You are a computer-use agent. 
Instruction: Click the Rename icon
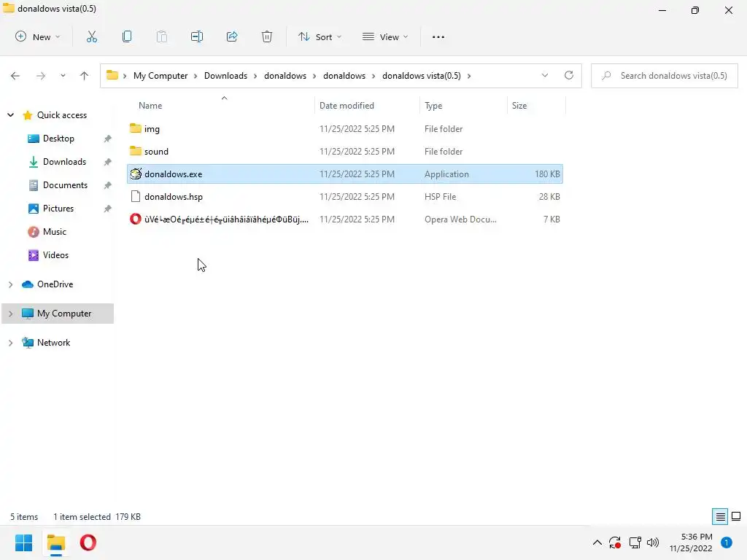[x=197, y=36]
